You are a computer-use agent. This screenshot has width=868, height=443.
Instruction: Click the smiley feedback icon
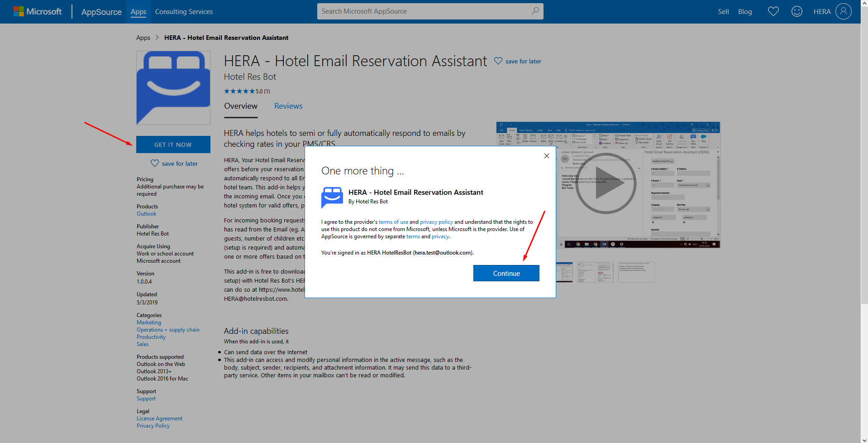tap(797, 11)
